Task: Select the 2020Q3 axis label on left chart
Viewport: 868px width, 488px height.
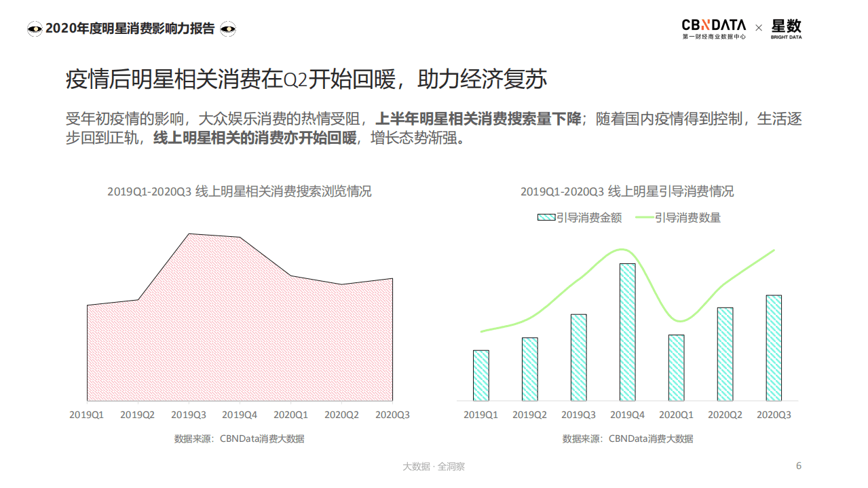Action: (392, 413)
